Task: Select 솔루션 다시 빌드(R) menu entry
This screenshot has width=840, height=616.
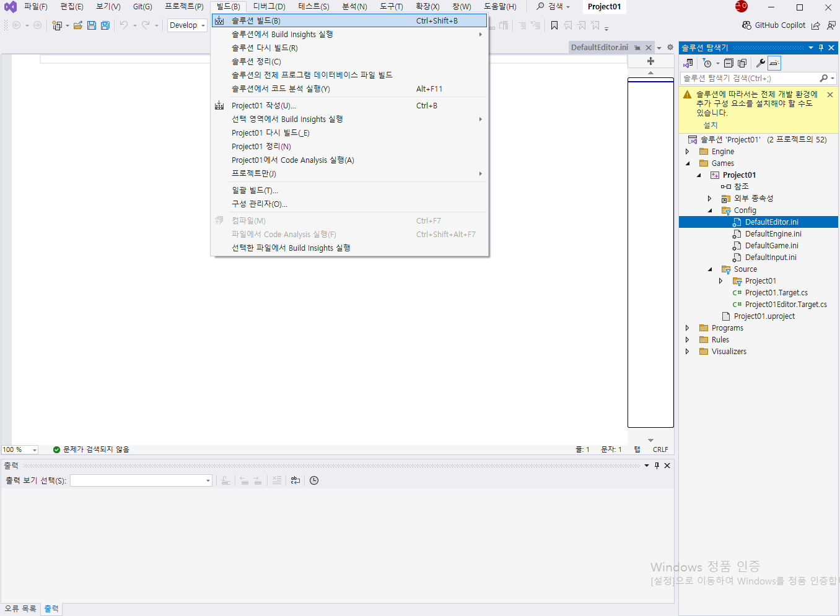Action: [x=349, y=48]
